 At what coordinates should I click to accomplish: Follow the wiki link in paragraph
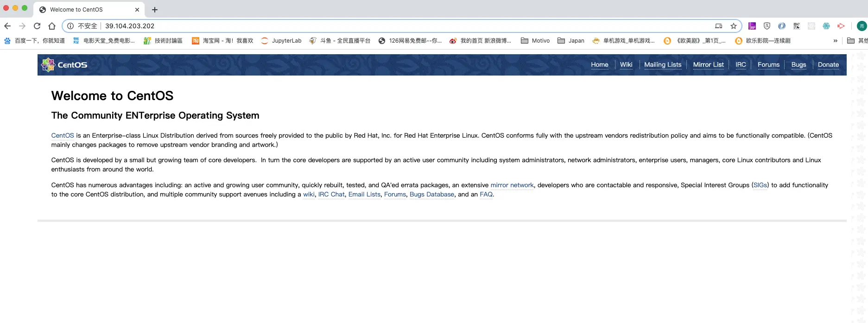tap(309, 194)
